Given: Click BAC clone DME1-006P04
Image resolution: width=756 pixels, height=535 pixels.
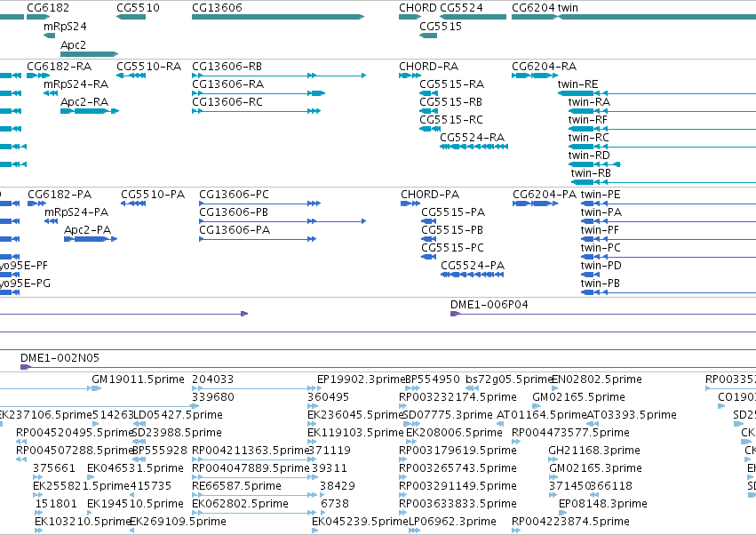Looking at the screenshot, I should point(489,305).
